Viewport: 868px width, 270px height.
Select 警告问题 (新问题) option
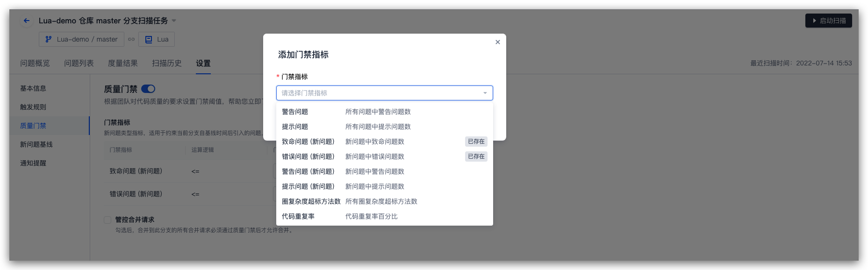tap(384, 171)
